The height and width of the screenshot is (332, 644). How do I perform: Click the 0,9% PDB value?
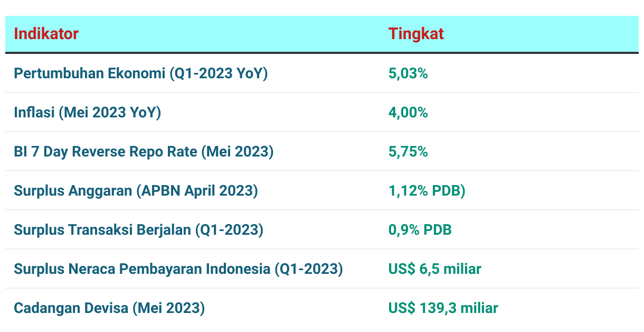[420, 230]
